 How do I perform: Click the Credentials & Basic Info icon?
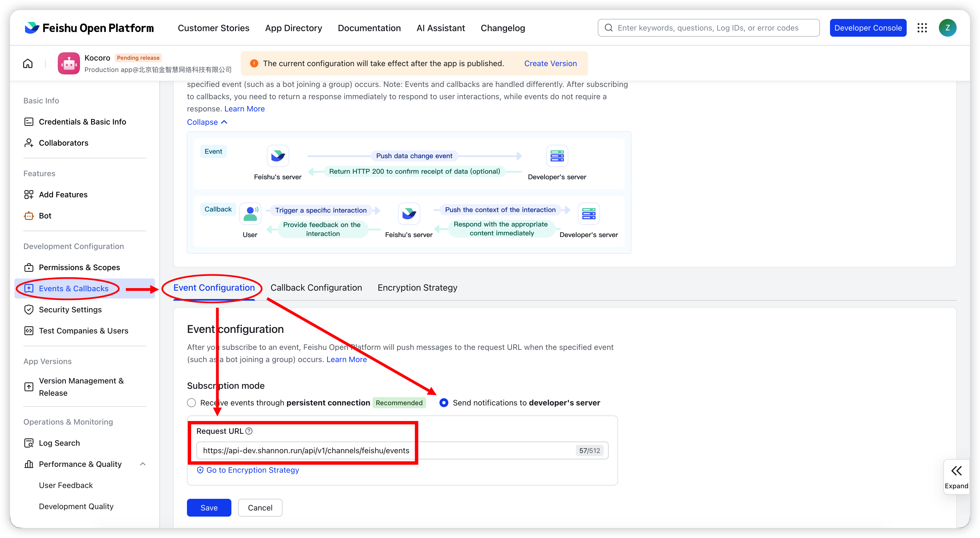point(29,122)
